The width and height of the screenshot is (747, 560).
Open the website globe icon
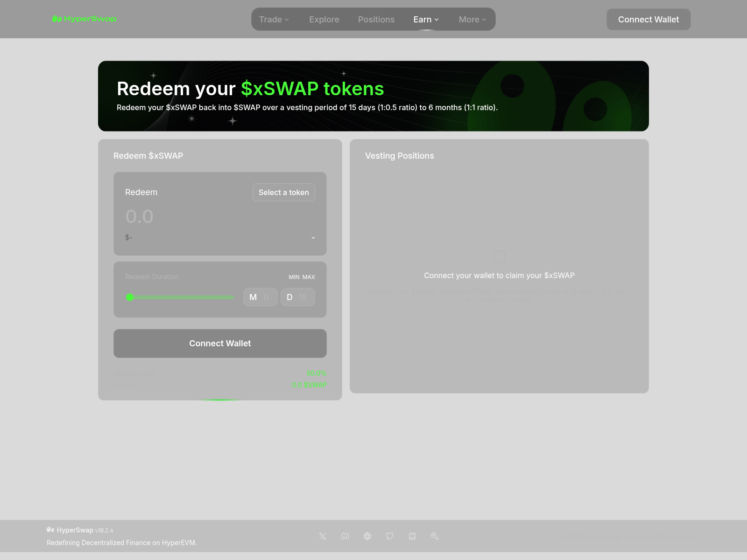tap(367, 536)
